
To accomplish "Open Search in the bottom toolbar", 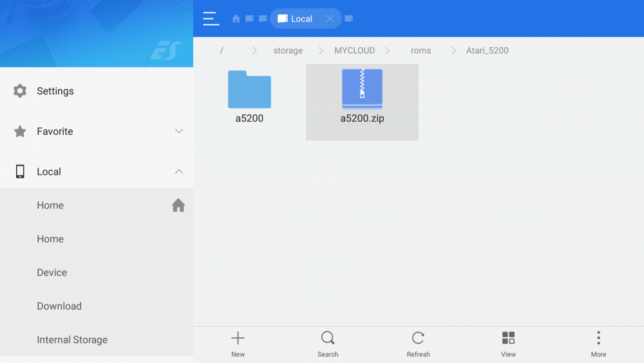I will 328,344.
